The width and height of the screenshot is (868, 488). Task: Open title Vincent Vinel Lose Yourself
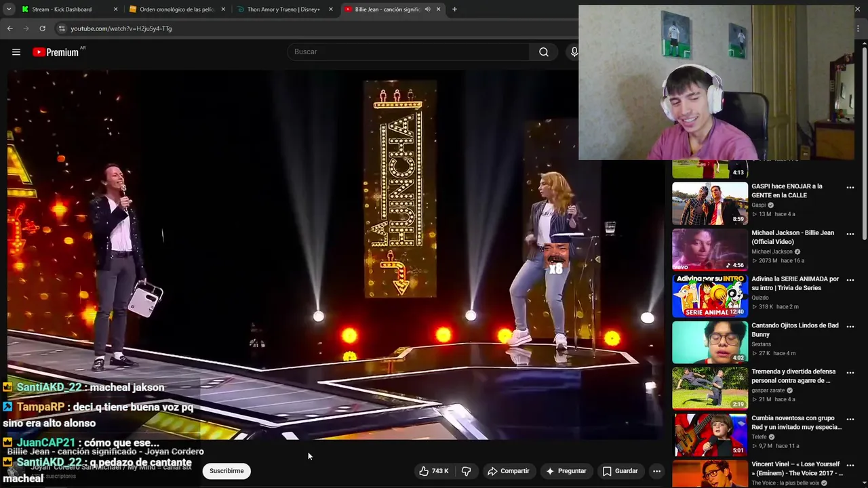click(x=796, y=468)
